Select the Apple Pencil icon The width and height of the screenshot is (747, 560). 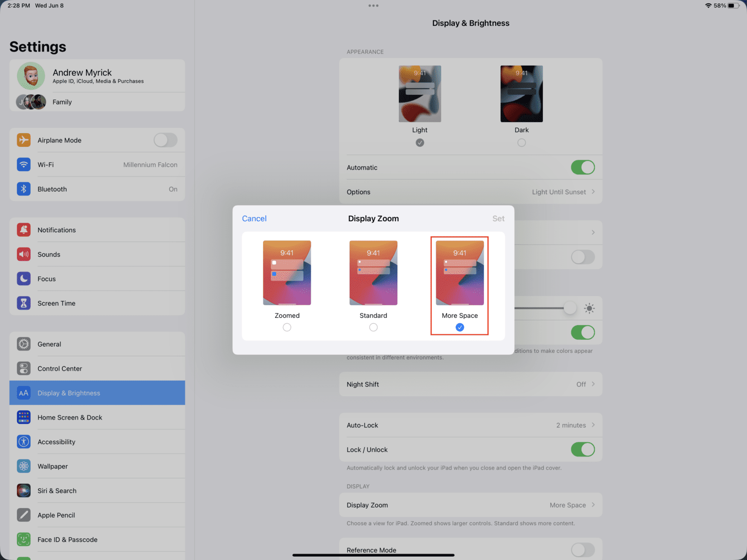pos(24,515)
